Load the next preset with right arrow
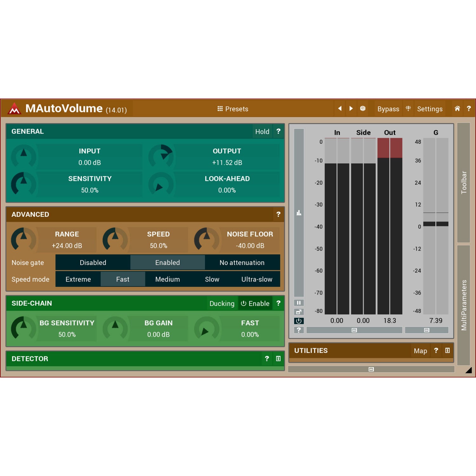Image resolution: width=476 pixels, height=476 pixels. click(351, 109)
